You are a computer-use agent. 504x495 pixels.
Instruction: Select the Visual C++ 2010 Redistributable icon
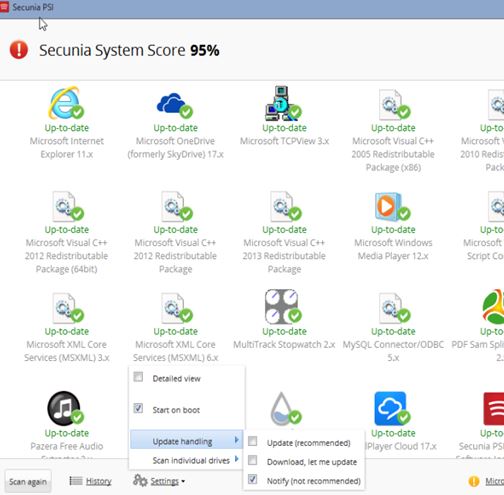point(496,104)
